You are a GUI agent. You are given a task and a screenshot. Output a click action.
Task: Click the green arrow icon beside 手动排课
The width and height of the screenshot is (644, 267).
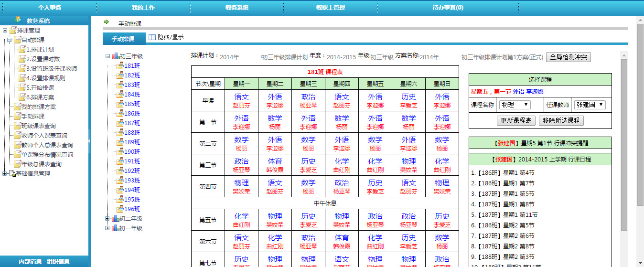107,22
